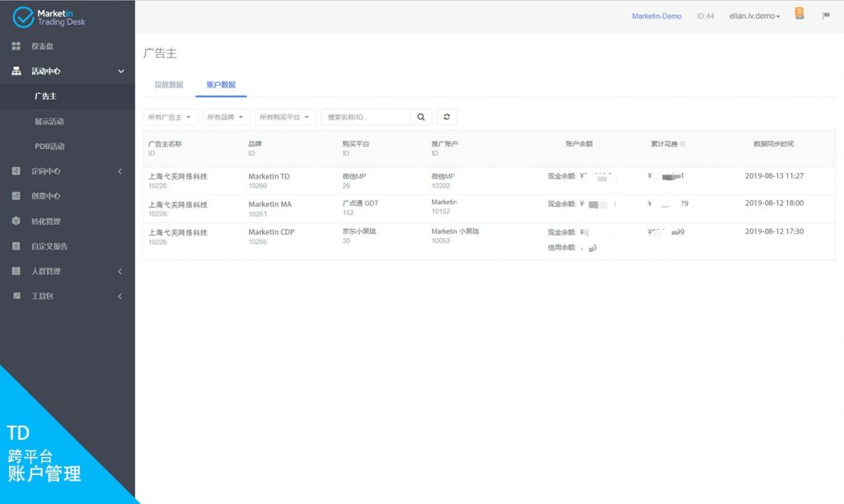Screen dimensions: 844x504
Task: Open 转化管理 in the sidebar
Action: click(x=45, y=221)
